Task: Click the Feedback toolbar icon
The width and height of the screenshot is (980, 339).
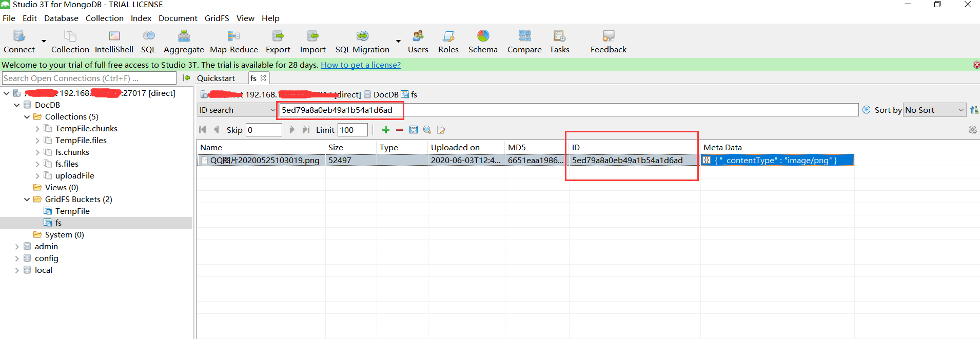Action: [609, 41]
